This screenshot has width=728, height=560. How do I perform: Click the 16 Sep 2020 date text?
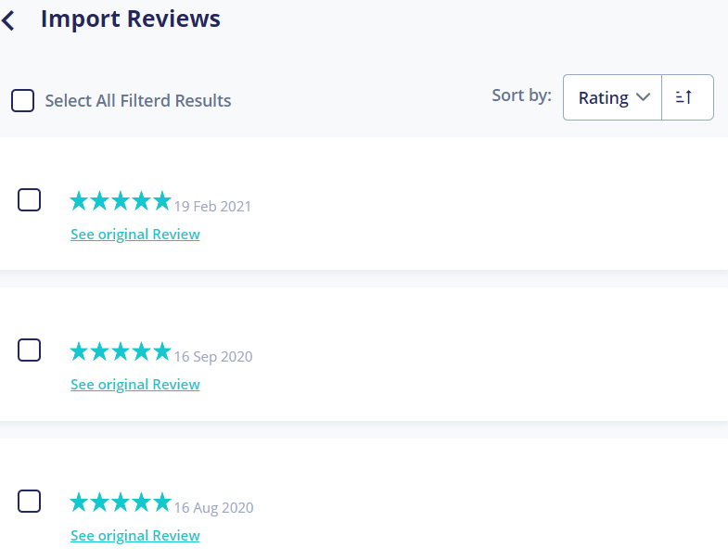click(213, 357)
